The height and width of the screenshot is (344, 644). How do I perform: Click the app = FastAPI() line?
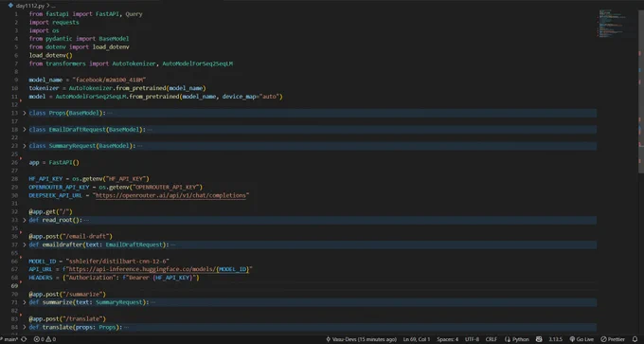click(x=54, y=162)
